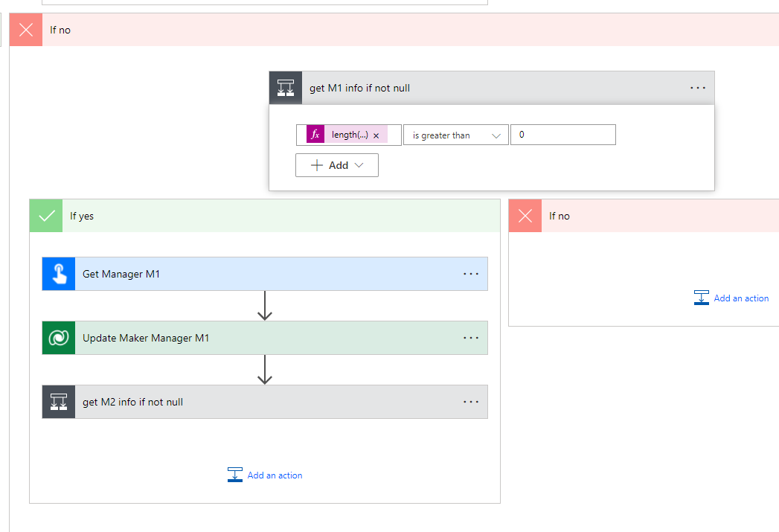This screenshot has height=532, width=779.
Task: Click Add an action in the inner If no branch
Action: [731, 298]
